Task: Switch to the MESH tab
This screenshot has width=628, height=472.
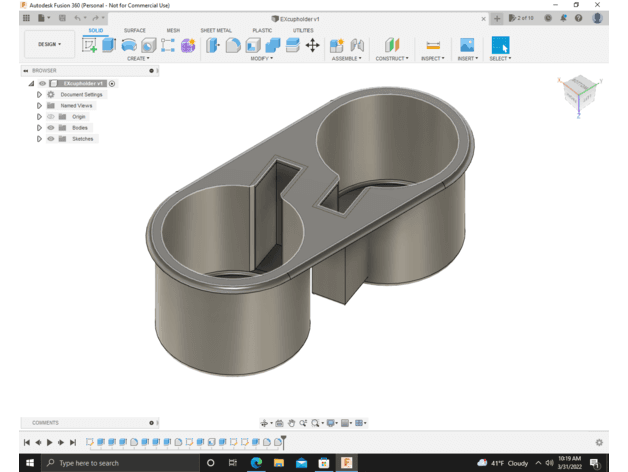Action: click(x=173, y=30)
